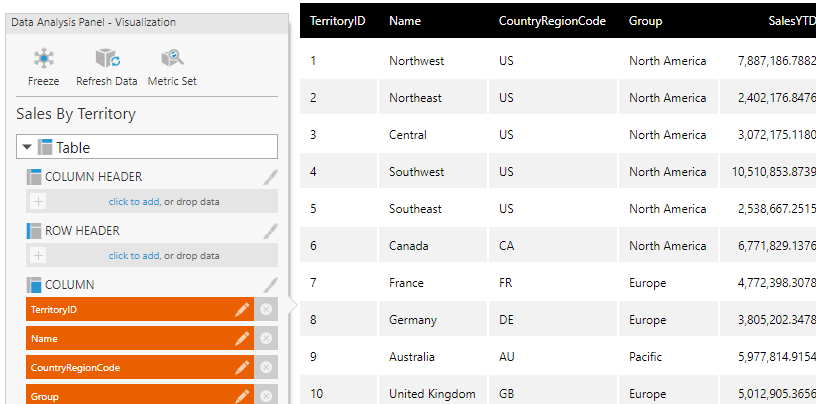Edit the TerritoryID column pencil icon
816x404 pixels.
click(x=242, y=310)
